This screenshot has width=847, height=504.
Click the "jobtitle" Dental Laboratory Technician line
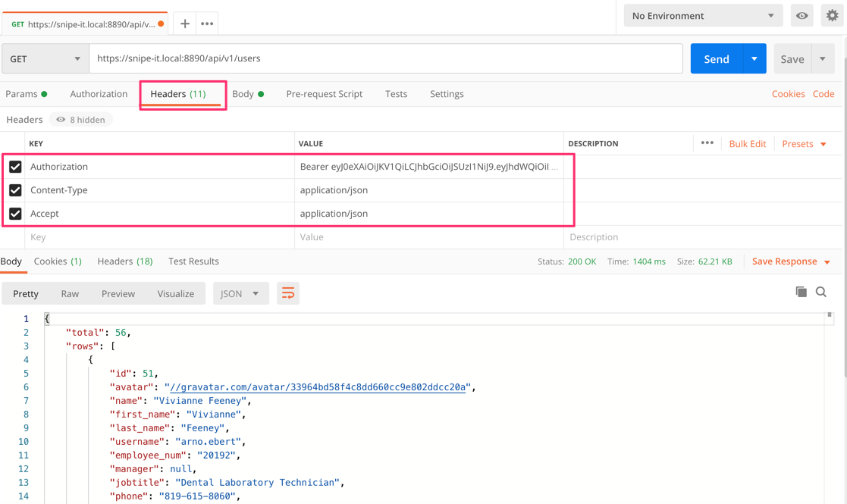227,483
